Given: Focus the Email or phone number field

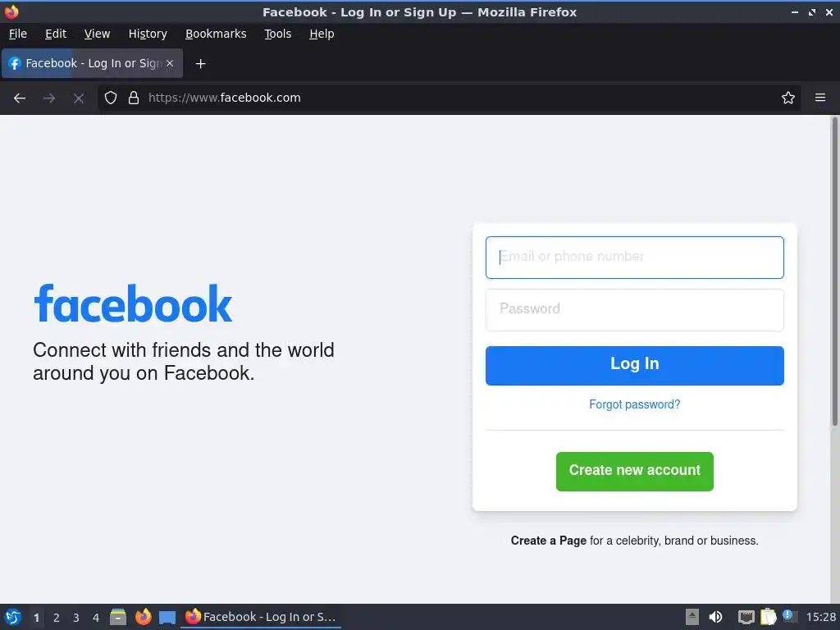Looking at the screenshot, I should point(635,257).
